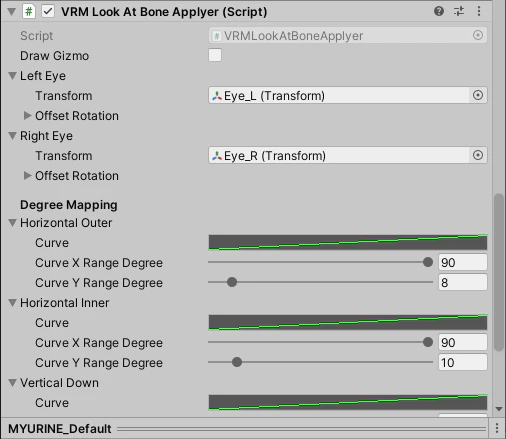
Task: Click the C# script icon in header
Action: (x=29, y=12)
